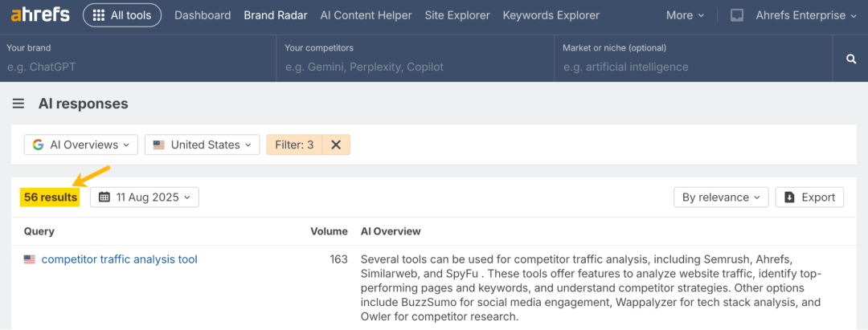Open Ahrefs Enterprise account dropdown
The height and width of the screenshot is (330, 868).
806,15
